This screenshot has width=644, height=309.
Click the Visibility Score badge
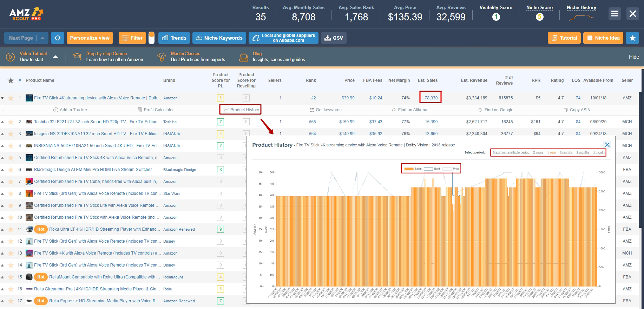(496, 17)
